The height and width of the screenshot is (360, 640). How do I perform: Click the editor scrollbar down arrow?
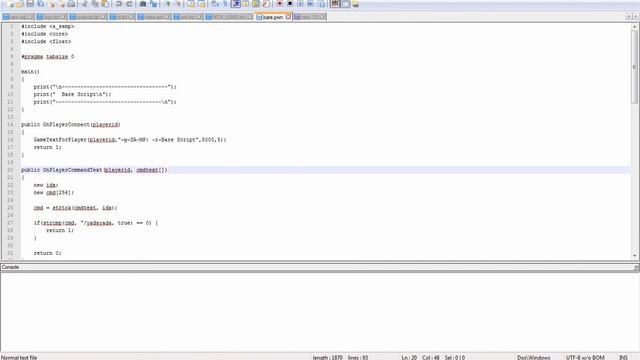(x=634, y=256)
